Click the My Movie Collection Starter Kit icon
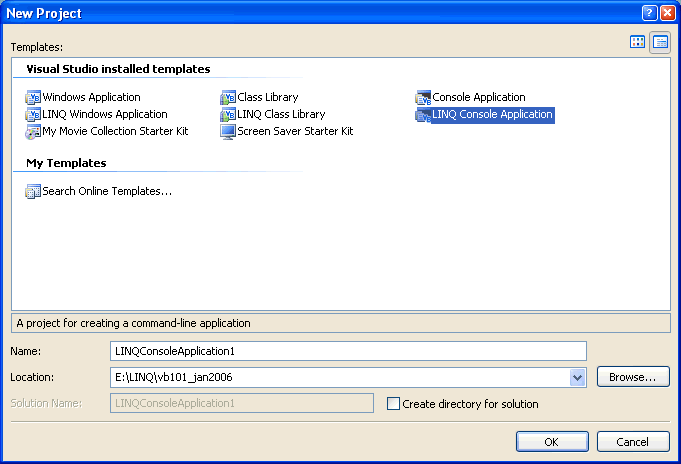 click(x=33, y=132)
